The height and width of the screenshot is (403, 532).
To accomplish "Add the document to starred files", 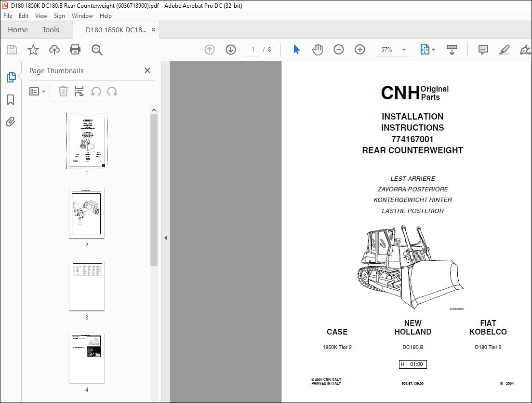I will tap(33, 50).
